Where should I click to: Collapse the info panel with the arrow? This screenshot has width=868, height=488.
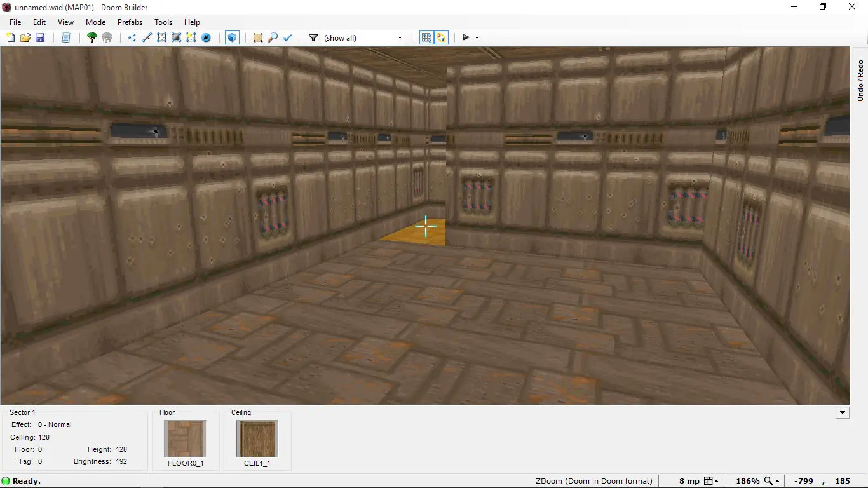pos(843,413)
